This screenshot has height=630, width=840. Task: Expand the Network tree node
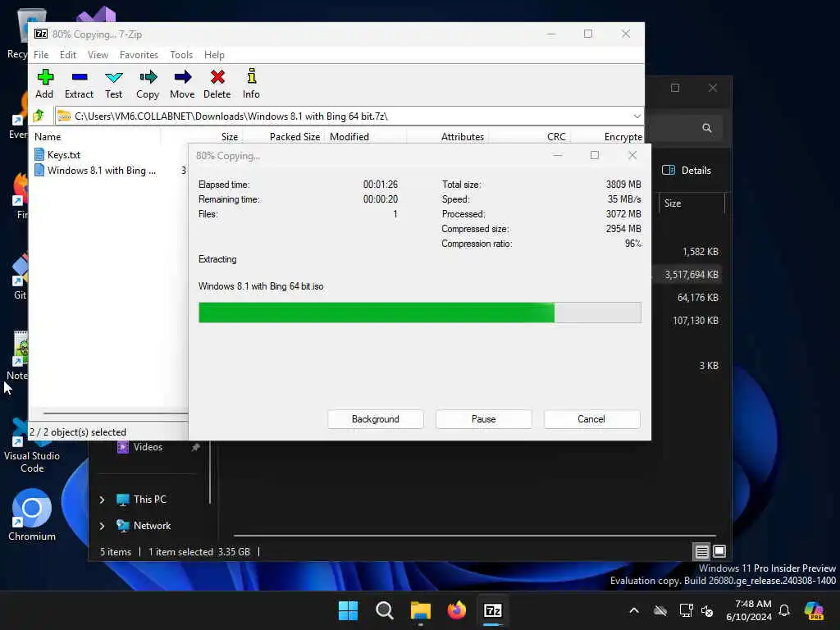(x=102, y=526)
